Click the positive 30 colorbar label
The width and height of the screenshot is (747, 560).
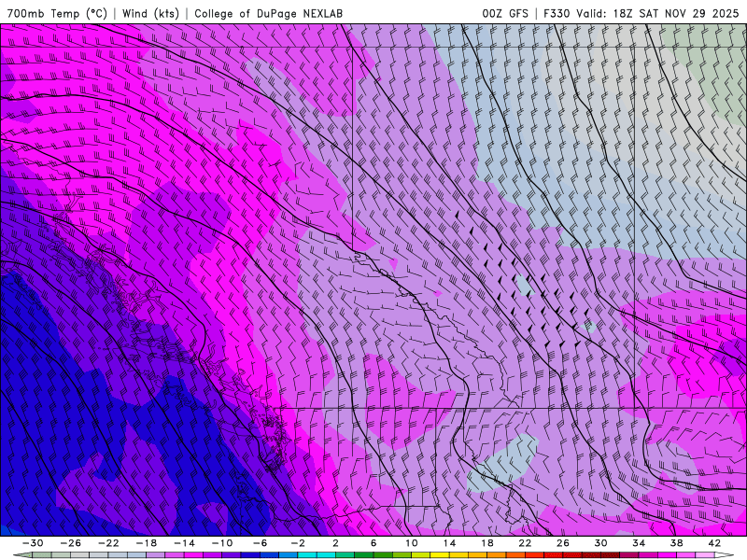click(600, 543)
